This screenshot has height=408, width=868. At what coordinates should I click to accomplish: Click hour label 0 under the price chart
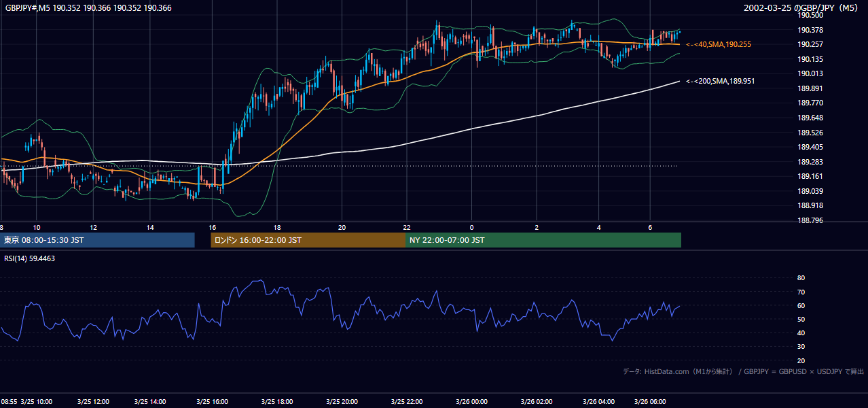pyautogui.click(x=471, y=228)
